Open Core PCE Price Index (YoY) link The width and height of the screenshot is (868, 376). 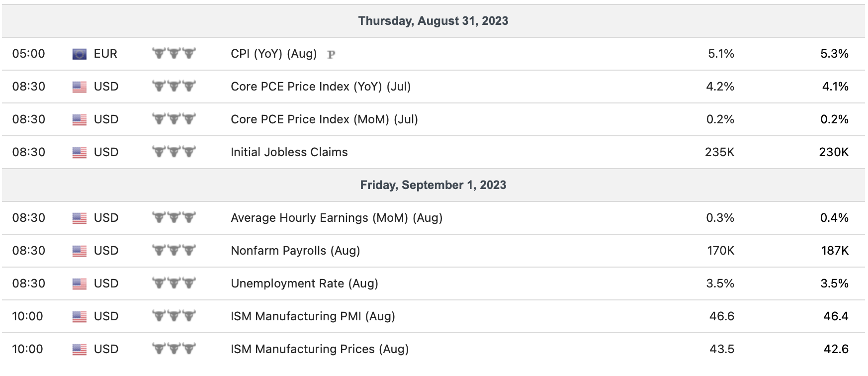click(x=321, y=87)
